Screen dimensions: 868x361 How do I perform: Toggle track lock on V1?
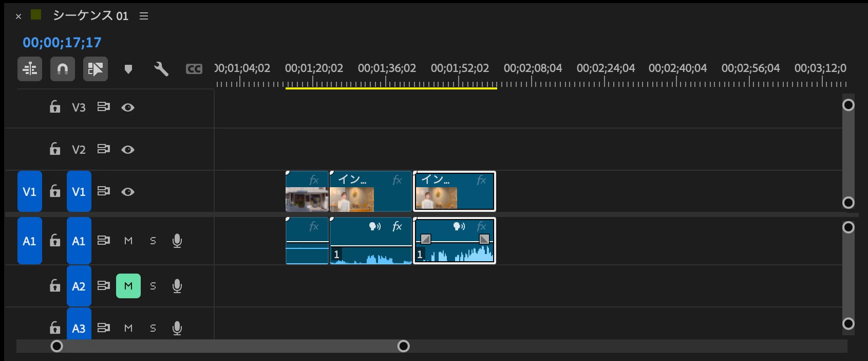coord(55,191)
